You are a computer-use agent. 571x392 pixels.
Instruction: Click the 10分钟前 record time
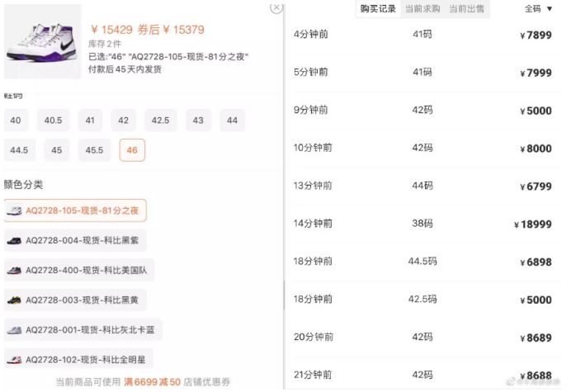313,148
